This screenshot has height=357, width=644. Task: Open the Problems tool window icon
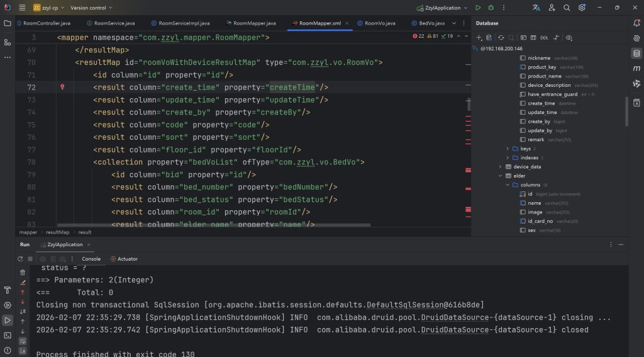coord(8,351)
